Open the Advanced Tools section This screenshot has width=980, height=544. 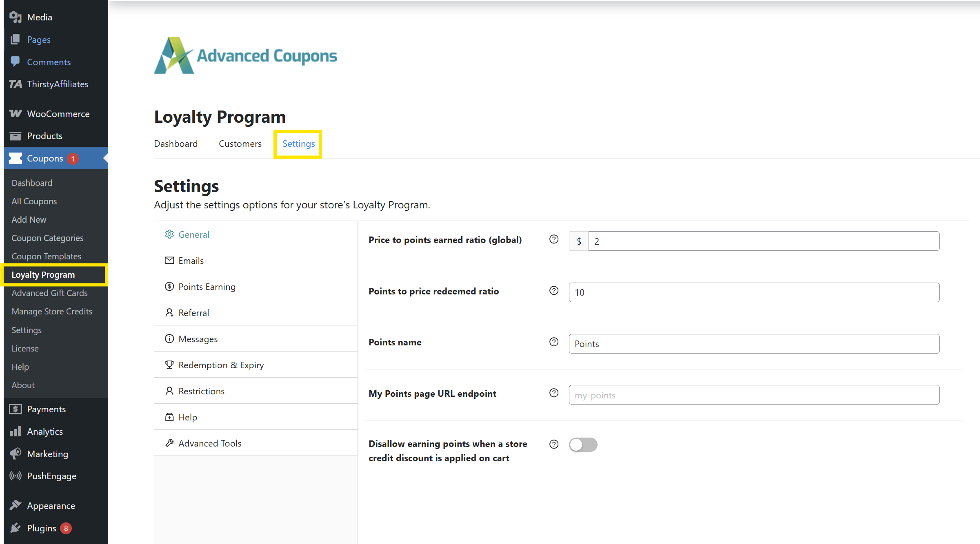[209, 443]
